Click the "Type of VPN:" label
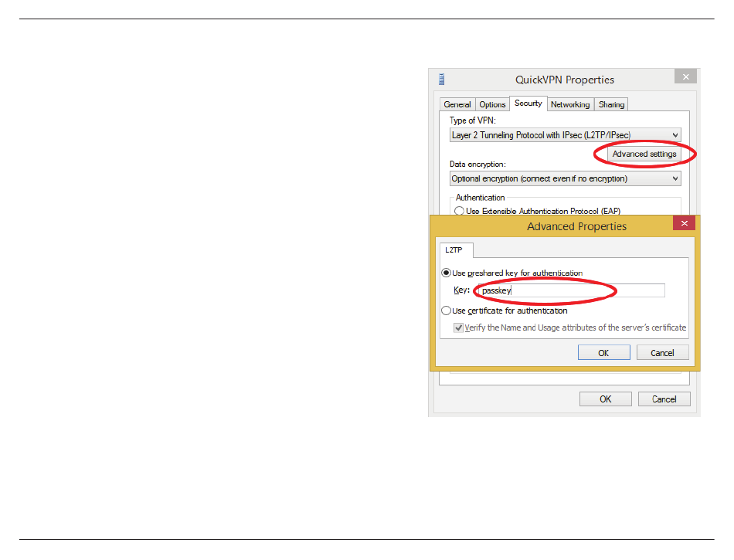The height and width of the screenshot is (560, 734). point(473,120)
